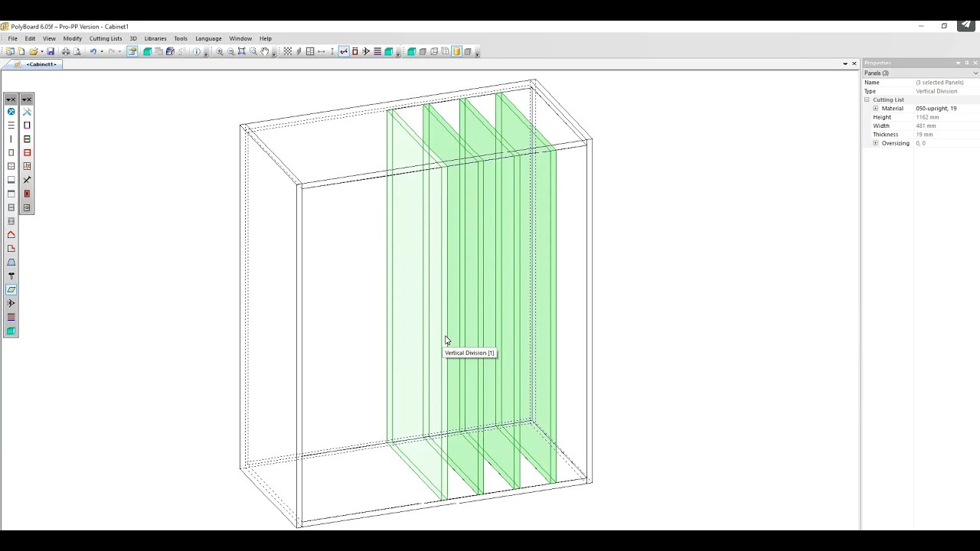Open the Libraries menu

pyautogui.click(x=155, y=38)
